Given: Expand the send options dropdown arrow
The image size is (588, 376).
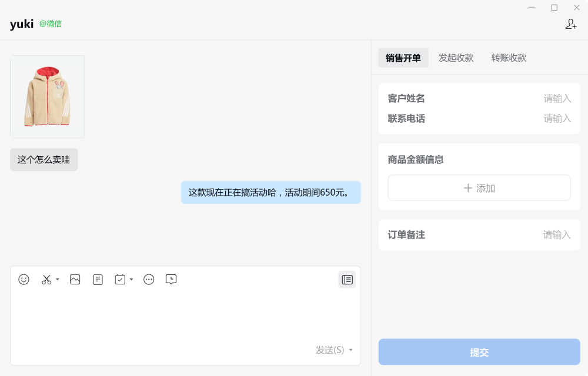Looking at the screenshot, I should coord(350,350).
